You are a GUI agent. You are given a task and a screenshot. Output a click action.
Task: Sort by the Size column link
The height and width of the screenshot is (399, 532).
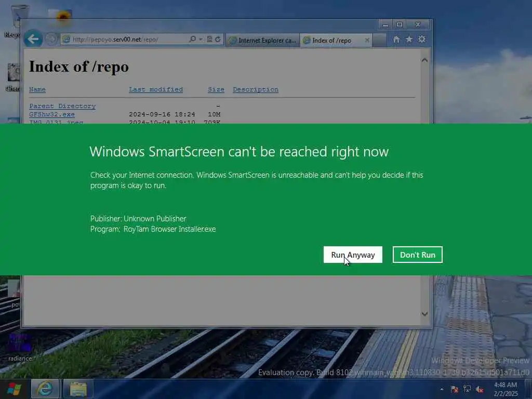coord(216,89)
